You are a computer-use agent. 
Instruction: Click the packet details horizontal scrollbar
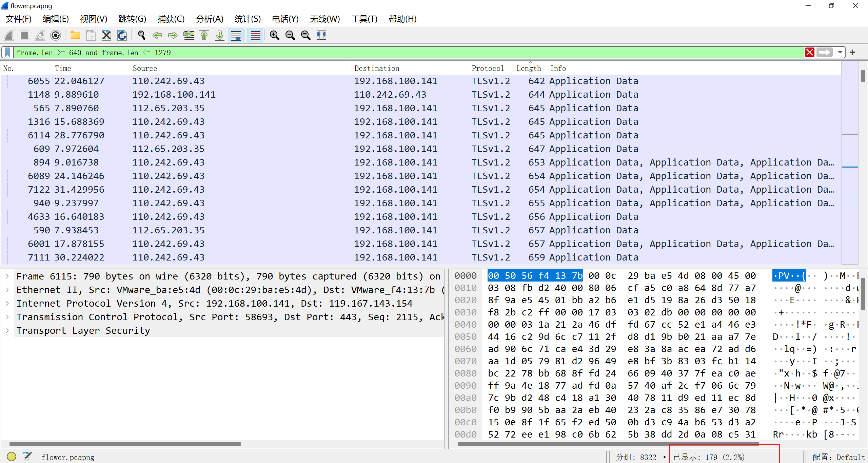pos(125,444)
